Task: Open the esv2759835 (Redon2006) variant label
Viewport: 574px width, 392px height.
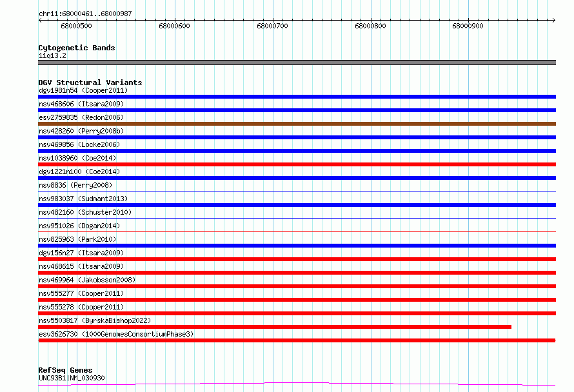Action: click(81, 117)
